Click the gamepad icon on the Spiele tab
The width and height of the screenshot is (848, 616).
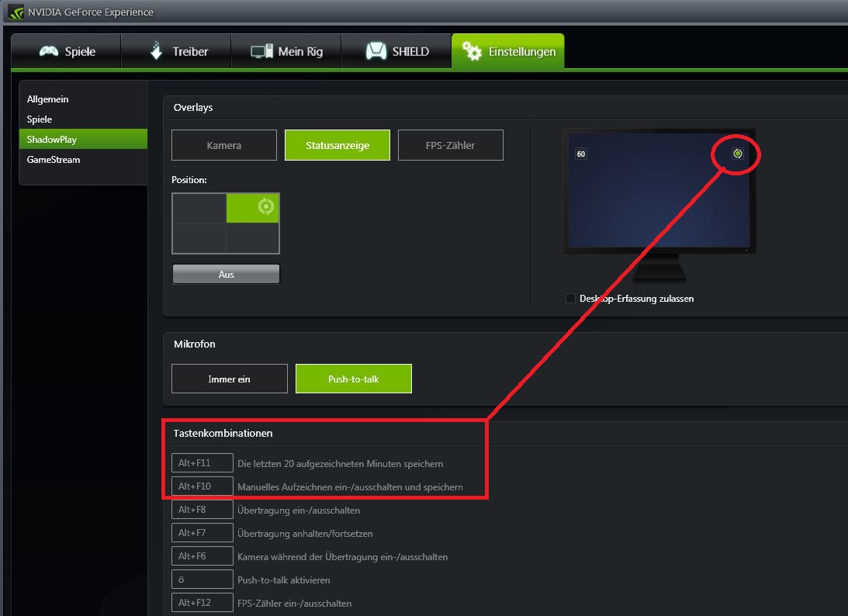pyautogui.click(x=49, y=51)
